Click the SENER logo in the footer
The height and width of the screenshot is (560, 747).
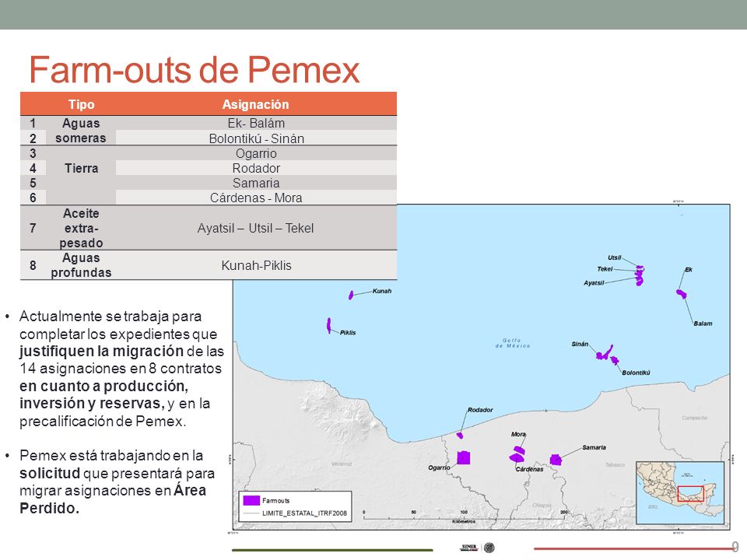click(468, 548)
